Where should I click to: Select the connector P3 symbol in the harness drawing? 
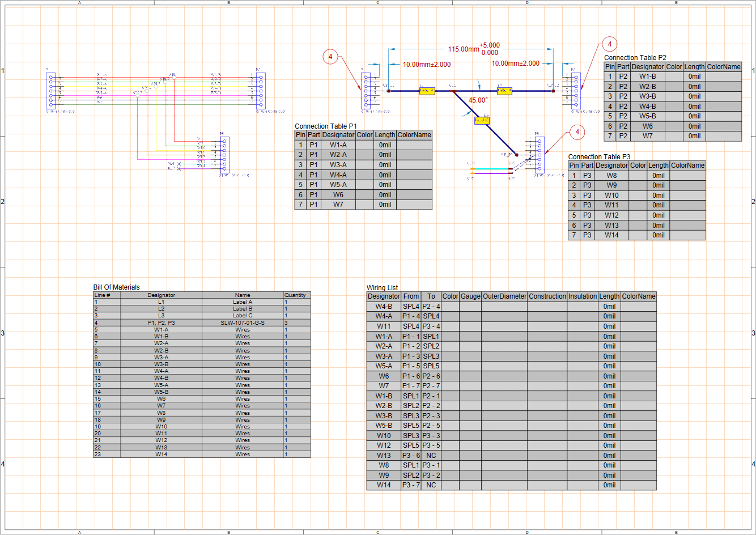point(538,155)
